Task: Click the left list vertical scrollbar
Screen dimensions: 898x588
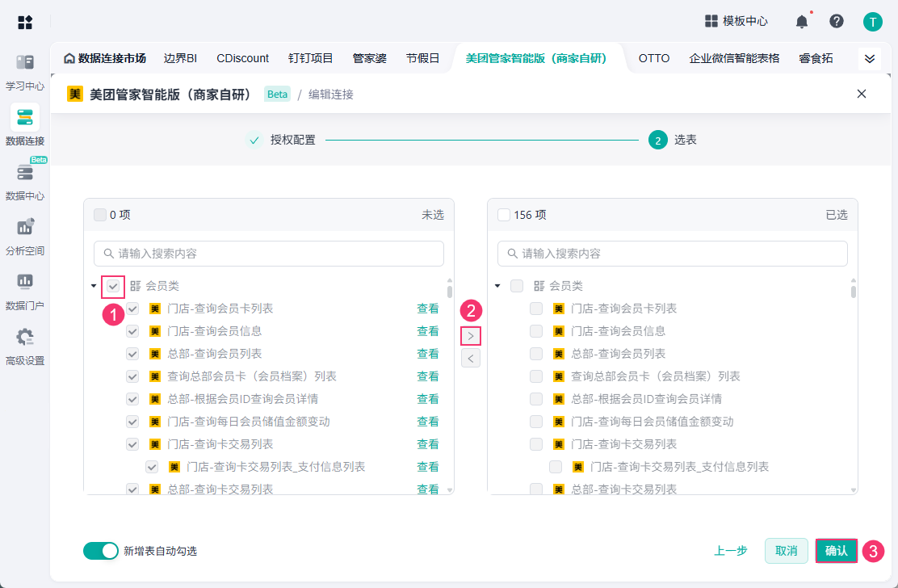Action: pos(450,292)
